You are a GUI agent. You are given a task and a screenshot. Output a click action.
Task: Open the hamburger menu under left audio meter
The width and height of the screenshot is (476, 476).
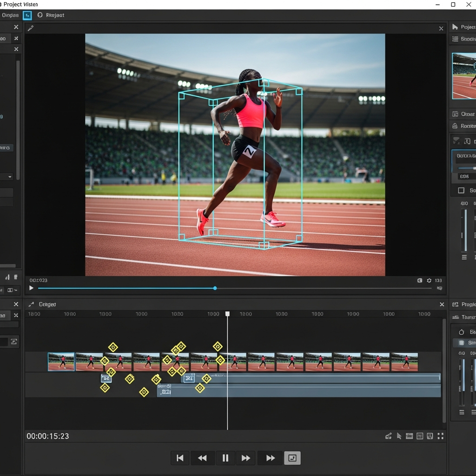[x=463, y=257]
